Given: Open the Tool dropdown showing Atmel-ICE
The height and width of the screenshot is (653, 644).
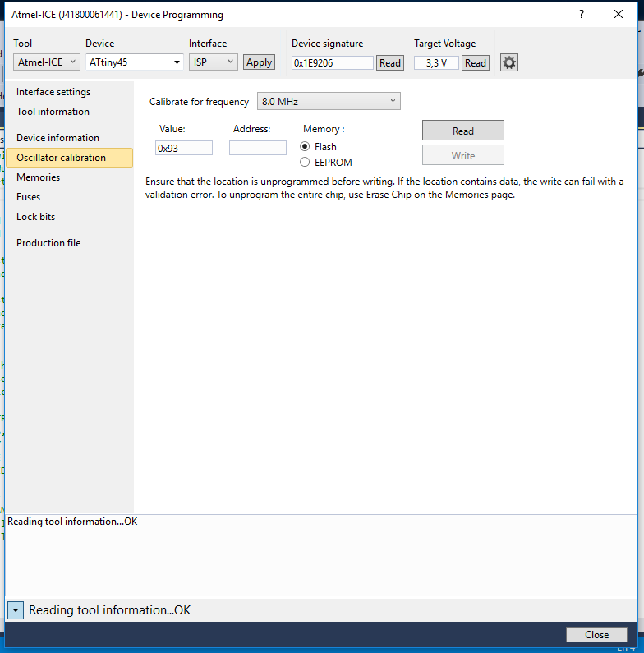Looking at the screenshot, I should pos(47,62).
